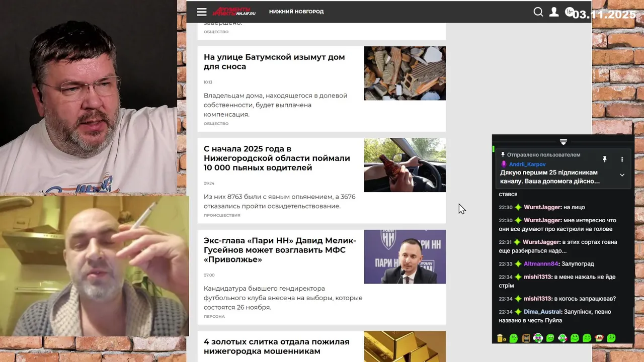Open the hamburger menu on the news site
The image size is (644, 362).
click(202, 12)
